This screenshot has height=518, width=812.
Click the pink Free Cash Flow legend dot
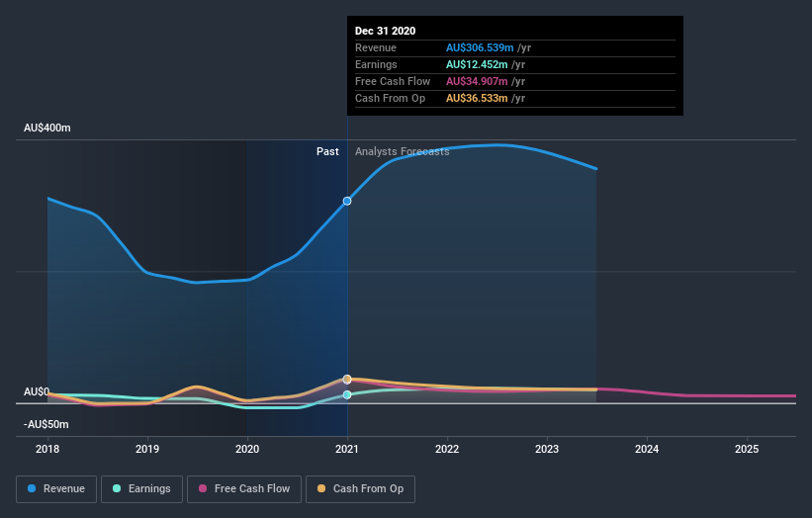coord(203,488)
